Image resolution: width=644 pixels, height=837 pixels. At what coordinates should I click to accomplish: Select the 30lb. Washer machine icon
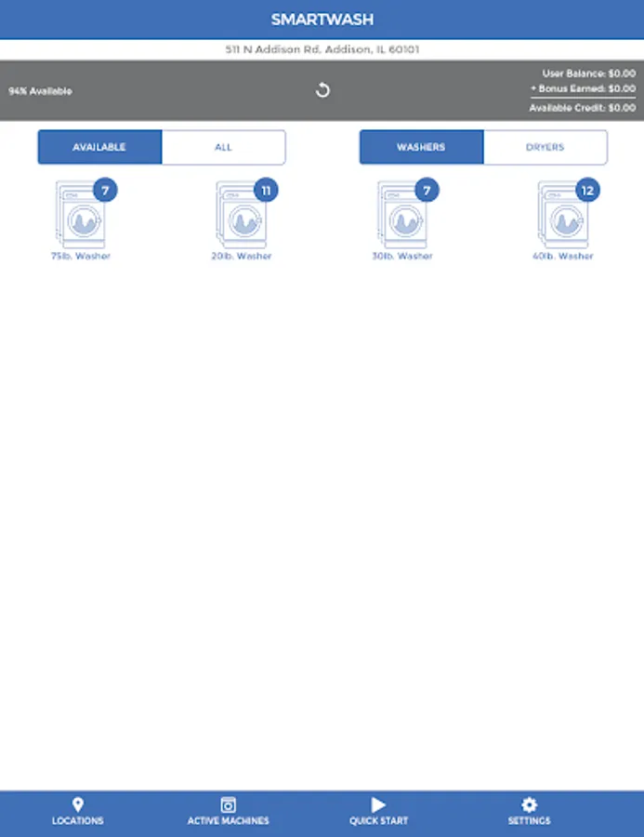[x=402, y=215]
